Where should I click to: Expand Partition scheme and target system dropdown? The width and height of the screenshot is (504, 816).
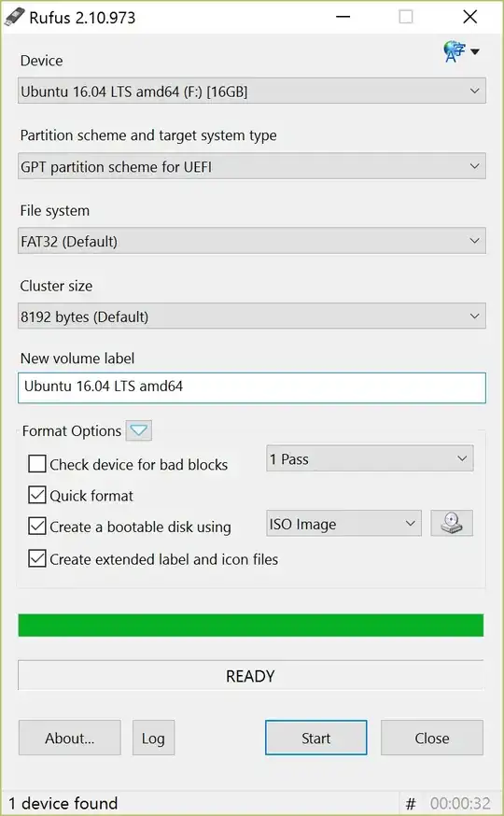click(252, 166)
